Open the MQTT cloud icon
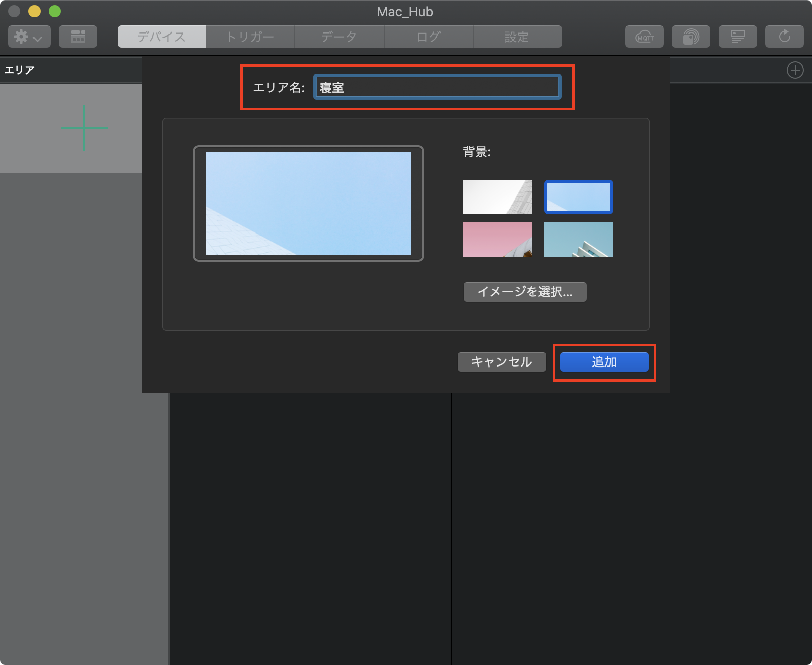The image size is (812, 665). (645, 37)
